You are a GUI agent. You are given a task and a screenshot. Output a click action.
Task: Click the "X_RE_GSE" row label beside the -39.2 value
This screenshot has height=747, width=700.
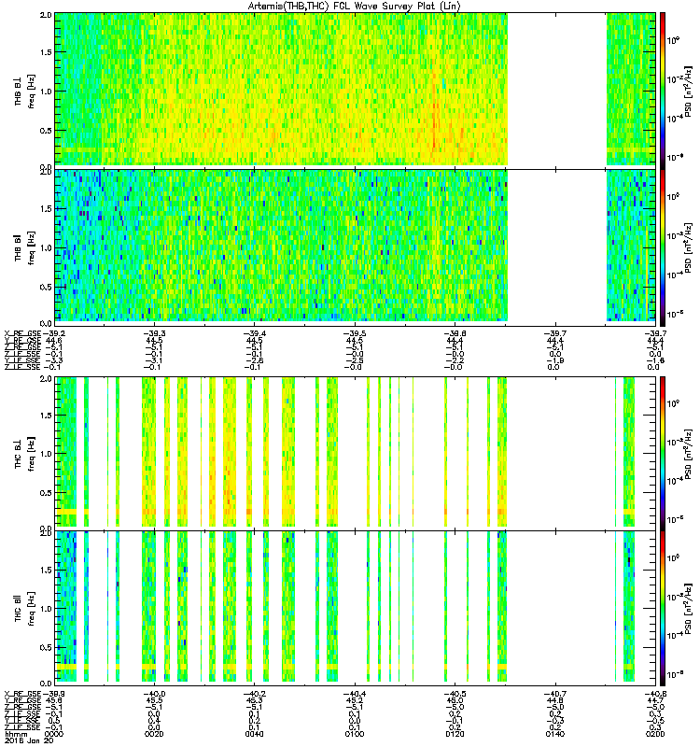point(22,333)
